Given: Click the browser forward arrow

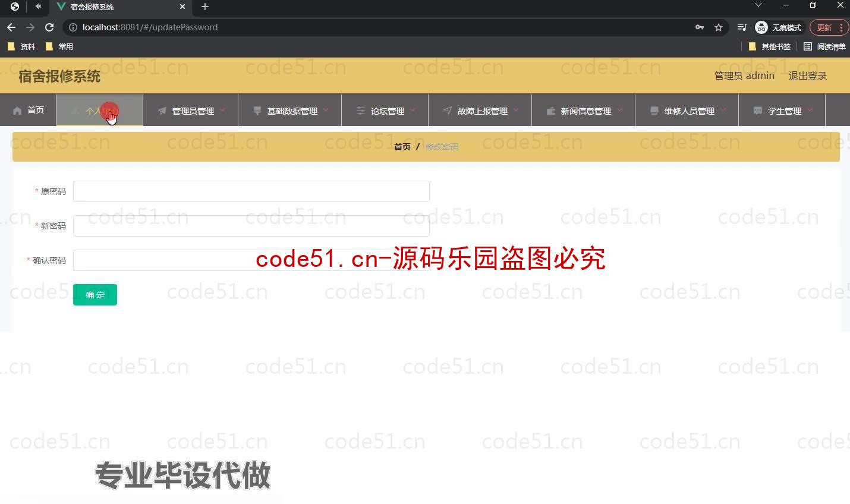Looking at the screenshot, I should tap(30, 27).
